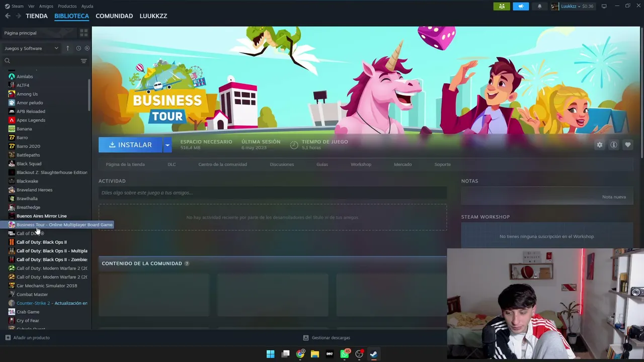Screen dimensions: 644x362
Task: Switch to Big Picture mode
Action: (x=604, y=6)
